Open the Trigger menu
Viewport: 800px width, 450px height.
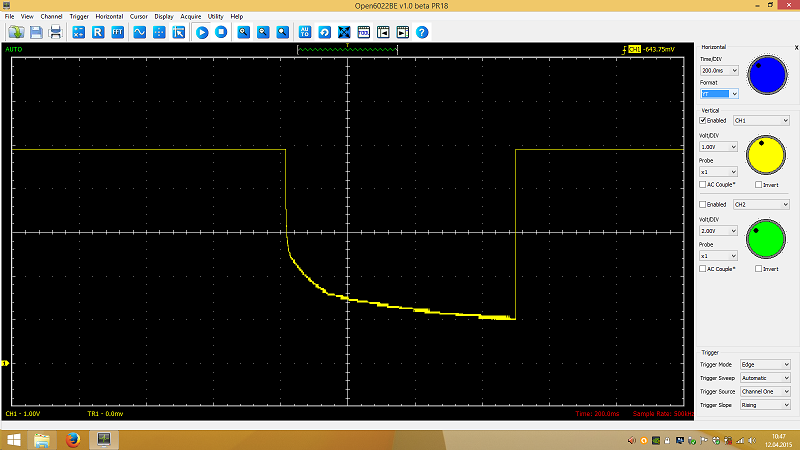79,16
